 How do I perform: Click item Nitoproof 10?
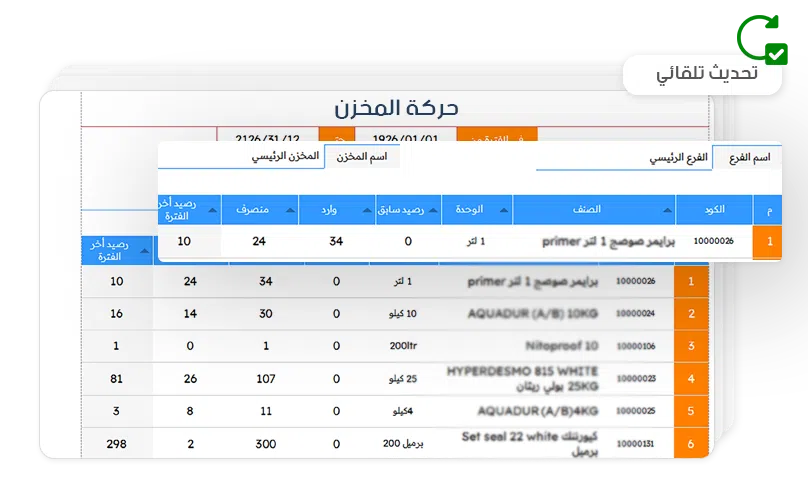click(x=562, y=346)
